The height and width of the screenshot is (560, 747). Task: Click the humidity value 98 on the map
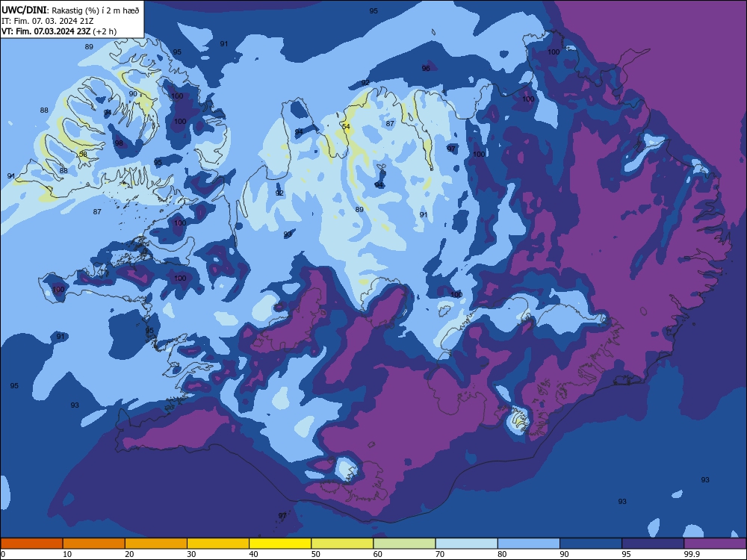(x=119, y=143)
